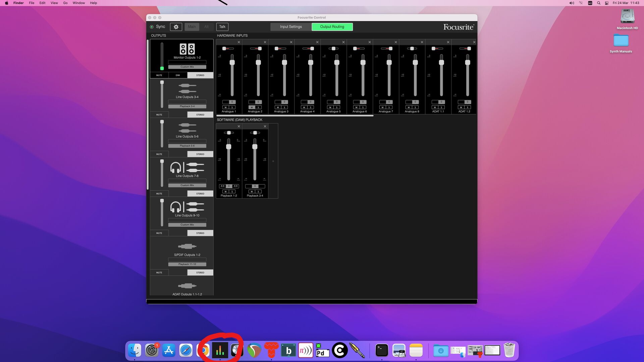Select the Line Outputs 5-6 jack icon
This screenshot has width=644, height=362.
tap(187, 128)
